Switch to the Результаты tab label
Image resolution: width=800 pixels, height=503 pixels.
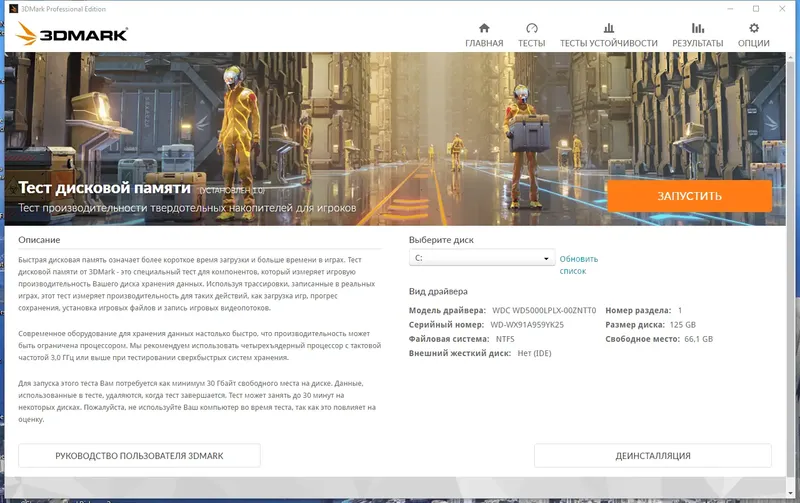click(x=697, y=43)
